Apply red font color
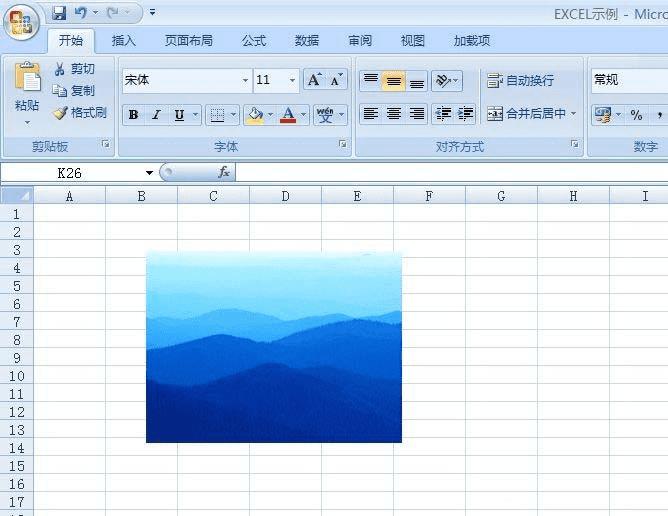The height and width of the screenshot is (516, 668). point(288,115)
